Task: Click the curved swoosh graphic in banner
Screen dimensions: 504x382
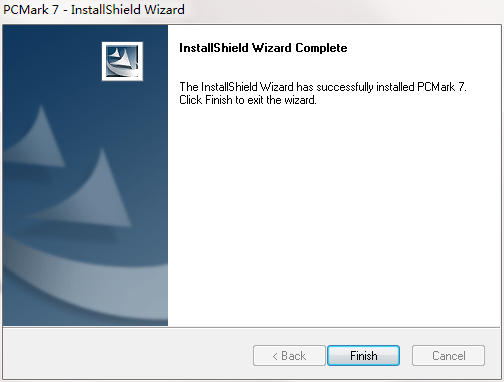Action: coord(85,285)
